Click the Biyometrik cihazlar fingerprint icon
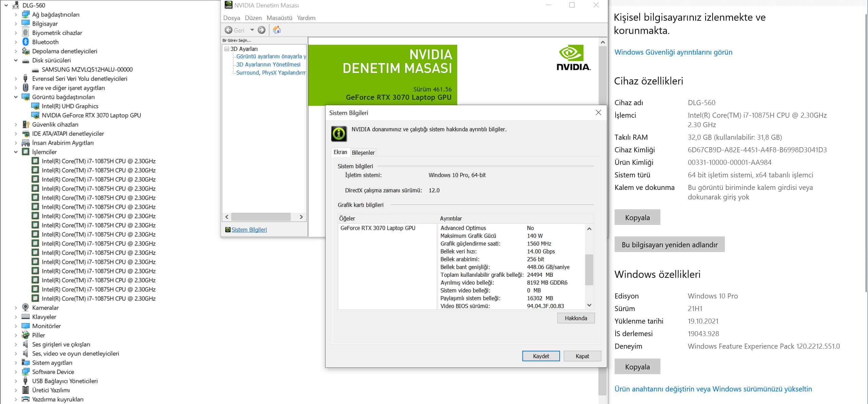868x404 pixels. coord(25,33)
